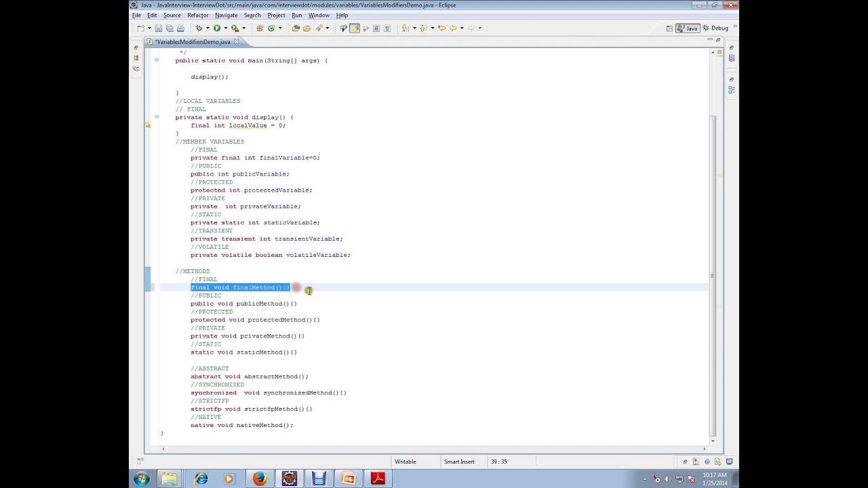Click the Save All icon

coord(170,28)
